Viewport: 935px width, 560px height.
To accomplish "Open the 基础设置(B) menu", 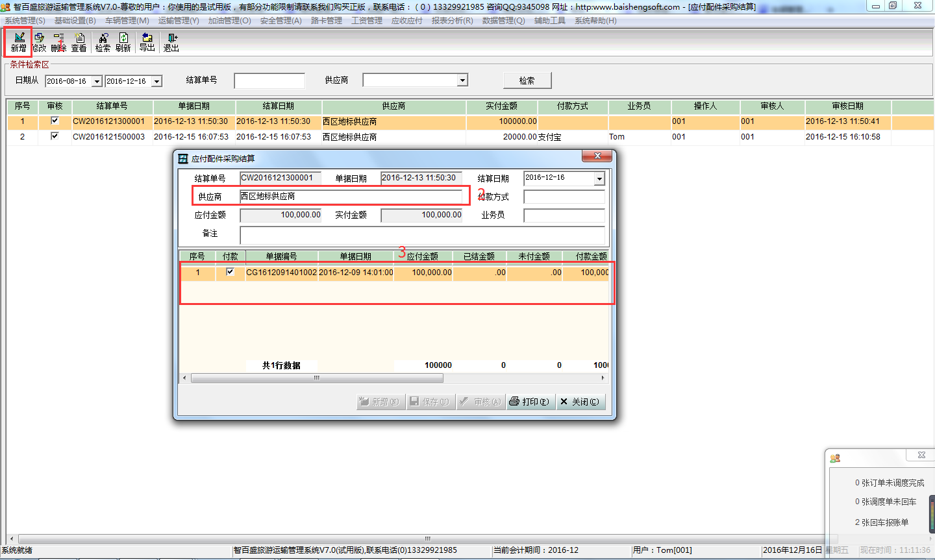I will [75, 21].
